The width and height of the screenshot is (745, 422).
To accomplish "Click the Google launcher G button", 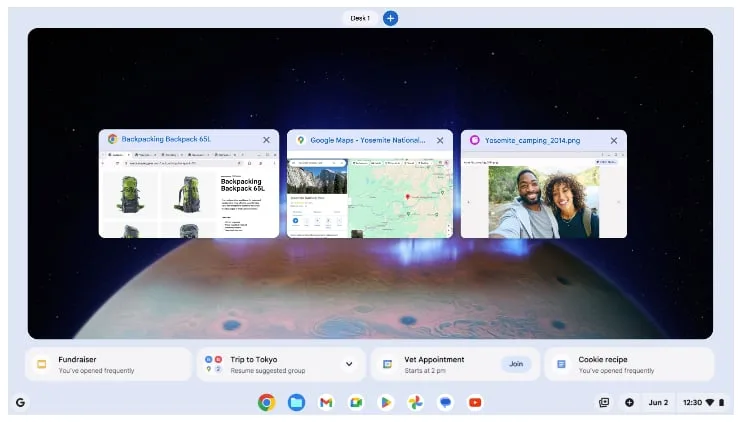I will coord(20,403).
